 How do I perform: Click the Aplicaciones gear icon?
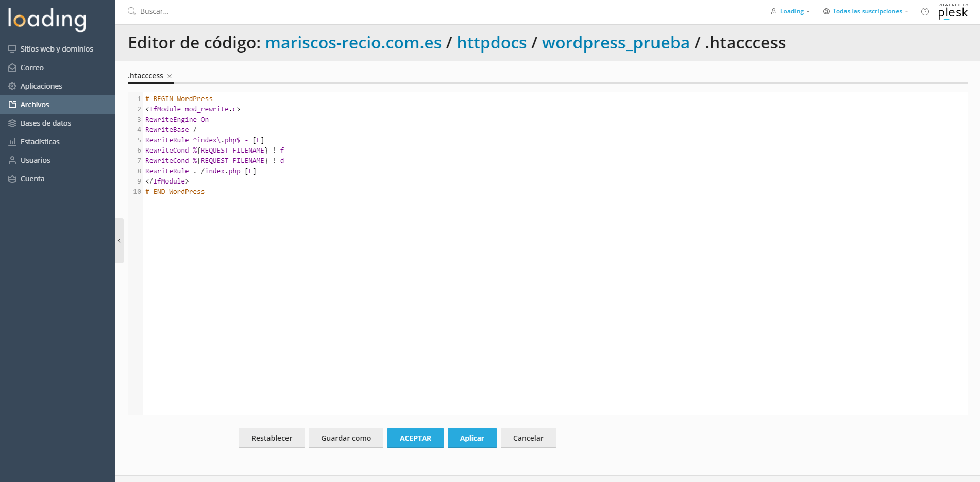click(x=12, y=86)
